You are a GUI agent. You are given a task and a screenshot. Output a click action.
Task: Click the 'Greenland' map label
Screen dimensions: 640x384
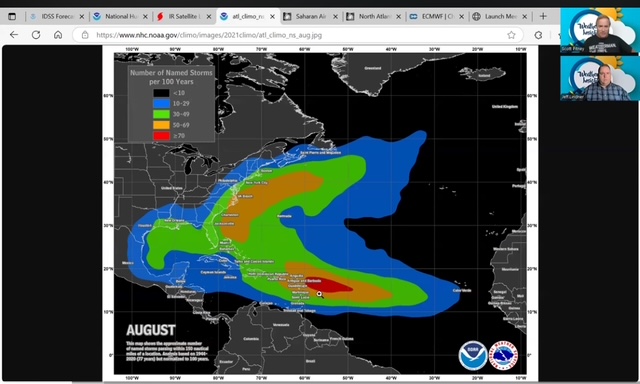click(x=373, y=68)
